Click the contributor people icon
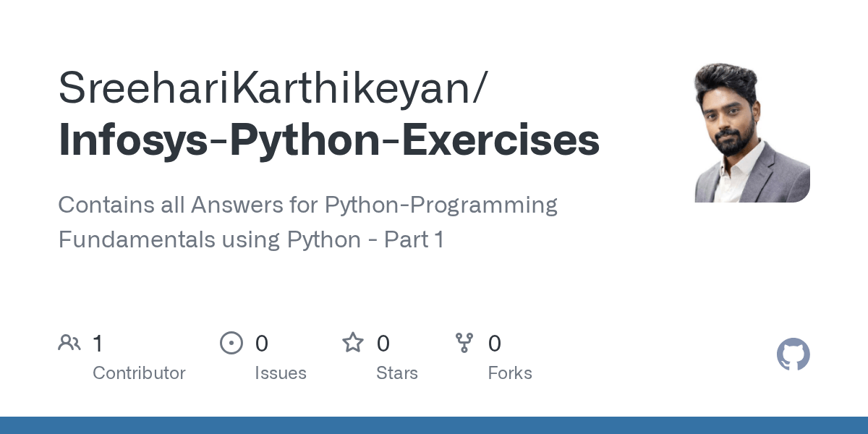Screen dimensions: 868x434 69,343
